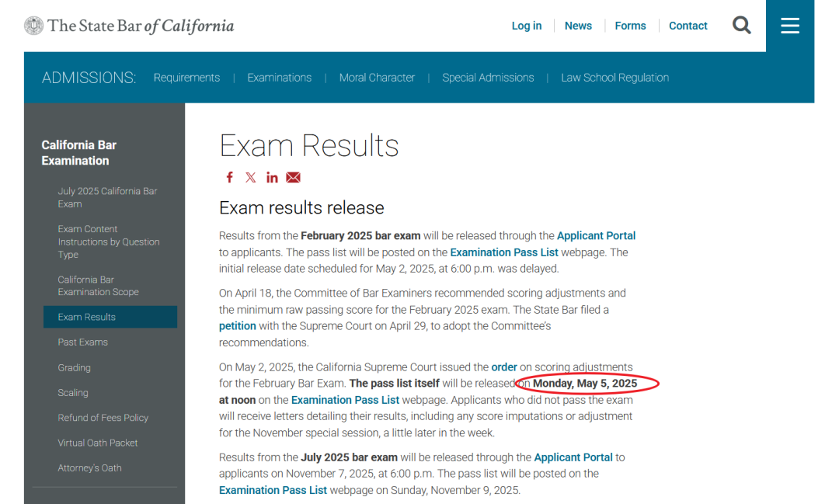Open the Supreme Court order link

point(504,367)
